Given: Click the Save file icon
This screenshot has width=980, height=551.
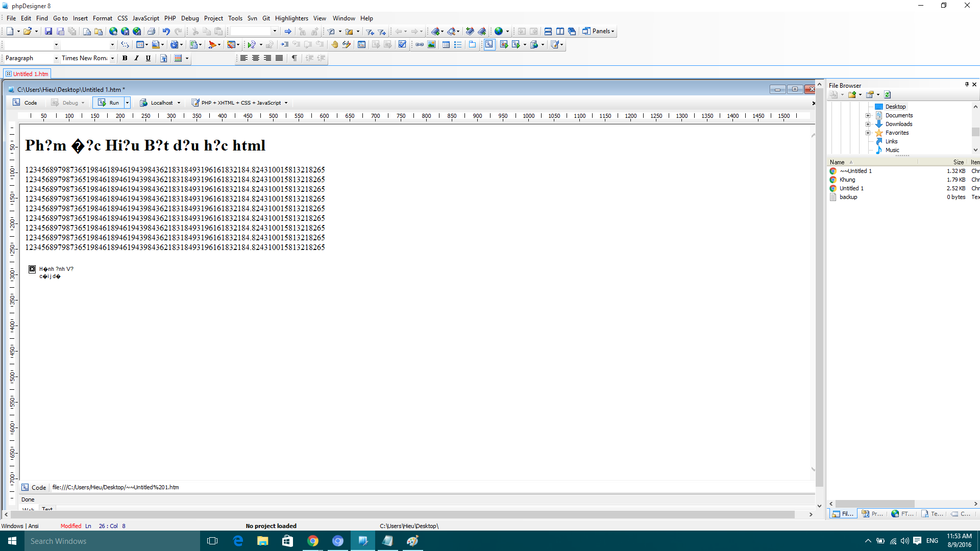Looking at the screenshot, I should (48, 31).
